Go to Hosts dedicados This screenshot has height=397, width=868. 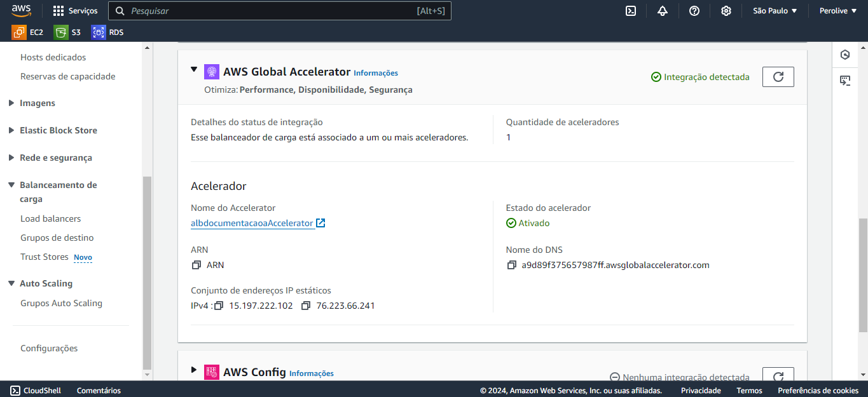tap(53, 57)
